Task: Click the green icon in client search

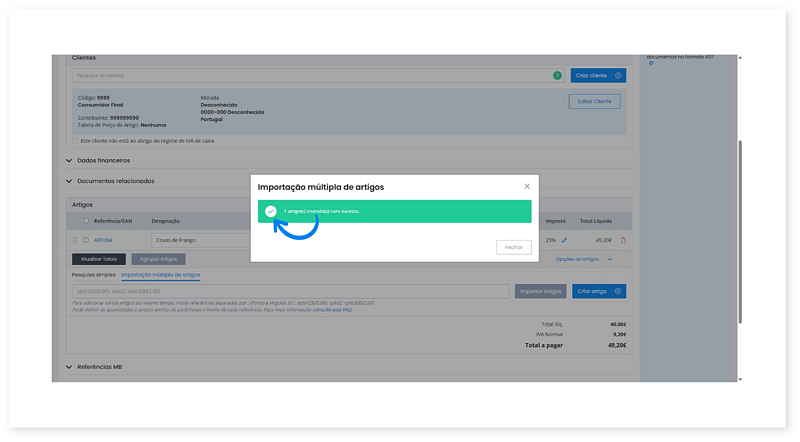Action: pos(557,75)
